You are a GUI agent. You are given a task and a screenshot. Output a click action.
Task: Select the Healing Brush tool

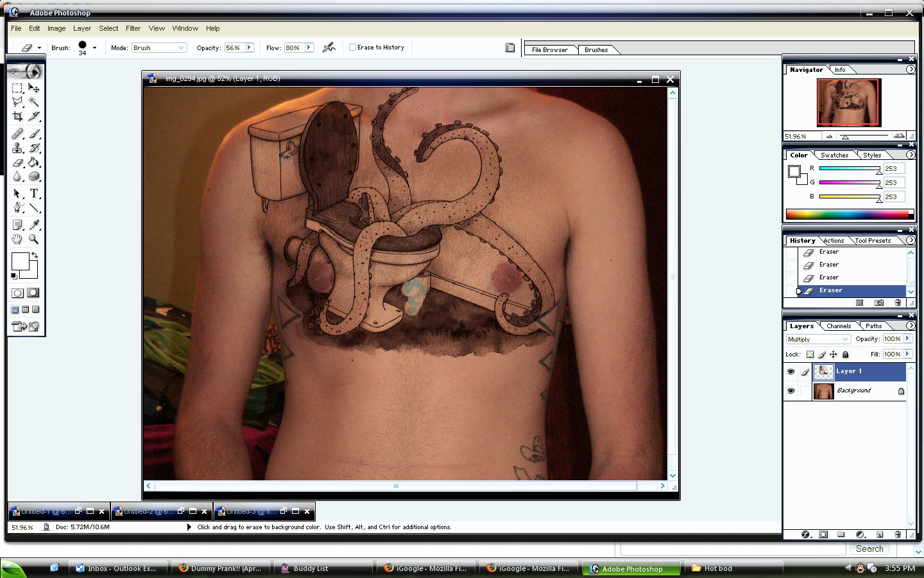17,134
